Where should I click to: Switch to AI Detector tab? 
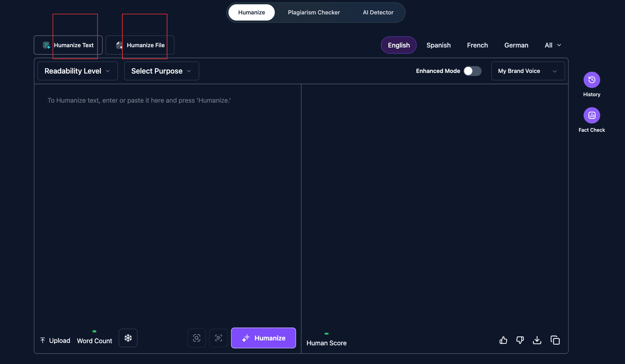(x=378, y=13)
